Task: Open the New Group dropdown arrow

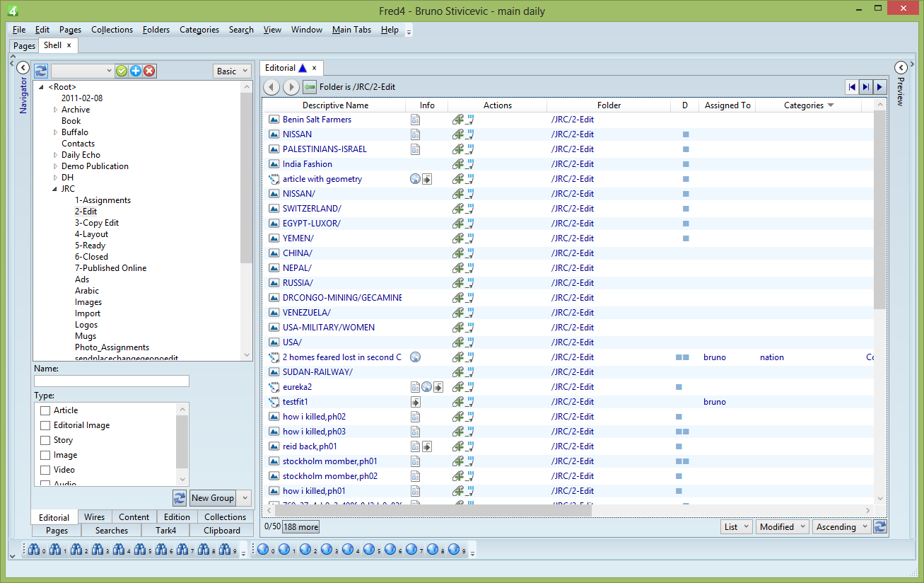Action: pos(245,497)
